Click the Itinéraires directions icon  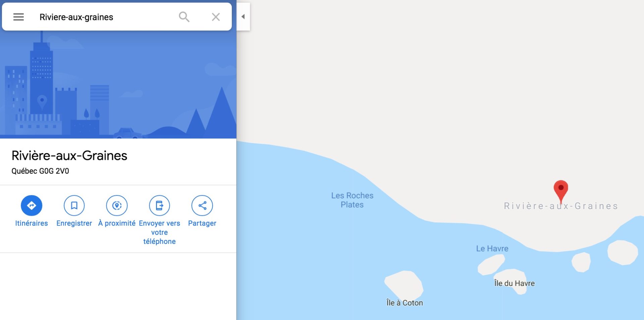[32, 205]
